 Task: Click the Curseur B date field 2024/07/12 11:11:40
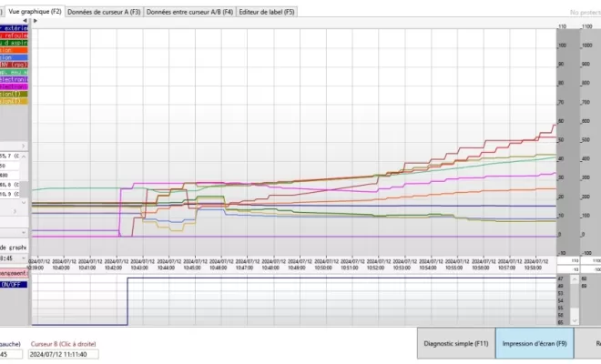[x=63, y=354]
